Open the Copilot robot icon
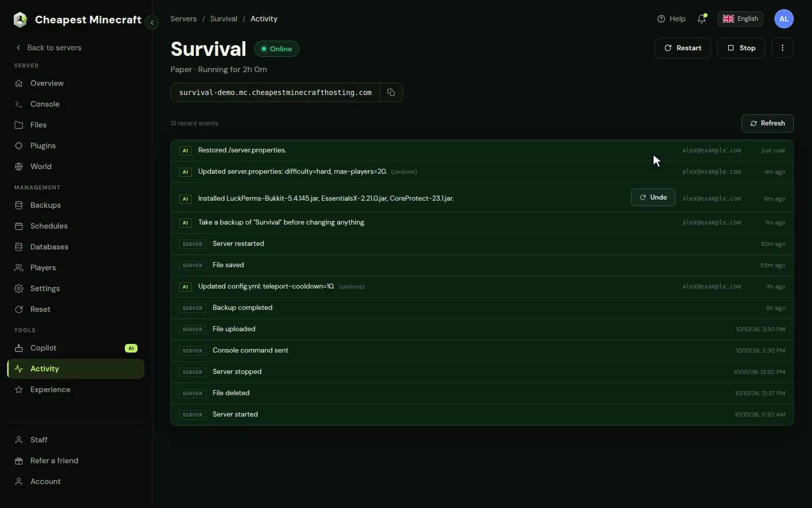 pyautogui.click(x=19, y=348)
